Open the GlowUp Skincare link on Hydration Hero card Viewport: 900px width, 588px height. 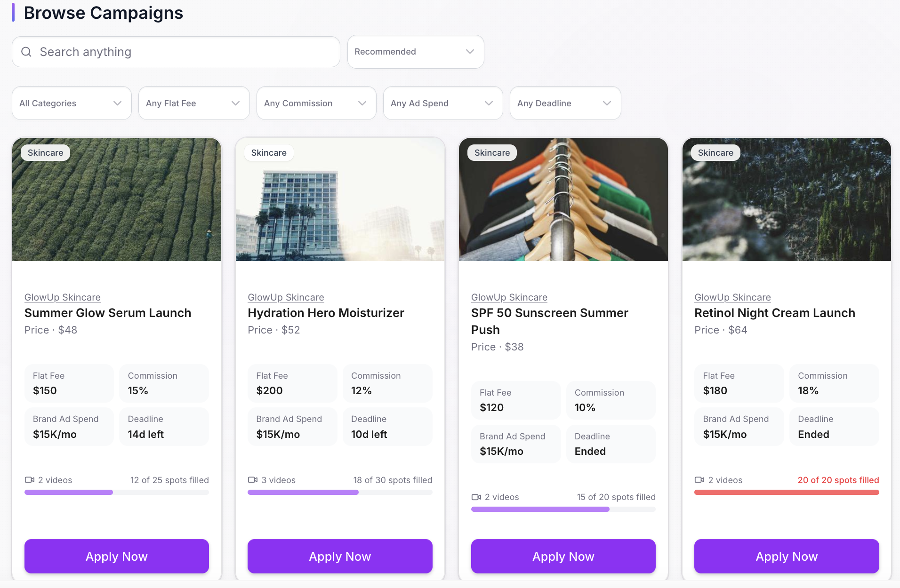[x=285, y=297]
